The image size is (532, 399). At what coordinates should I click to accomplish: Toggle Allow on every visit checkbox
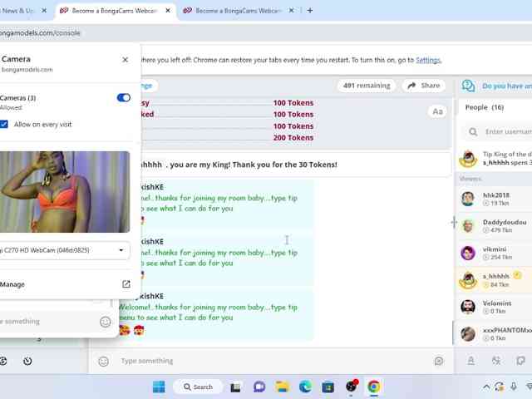[x=3, y=124]
